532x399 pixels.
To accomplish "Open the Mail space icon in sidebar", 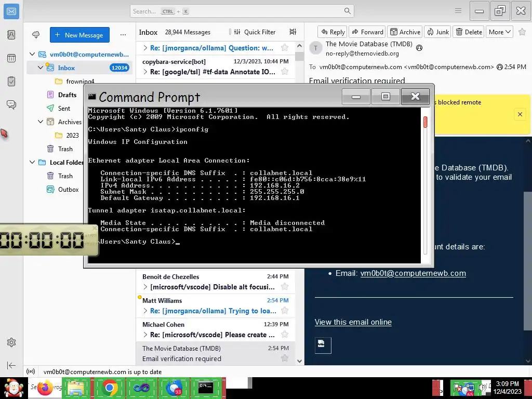I will click(x=11, y=11).
